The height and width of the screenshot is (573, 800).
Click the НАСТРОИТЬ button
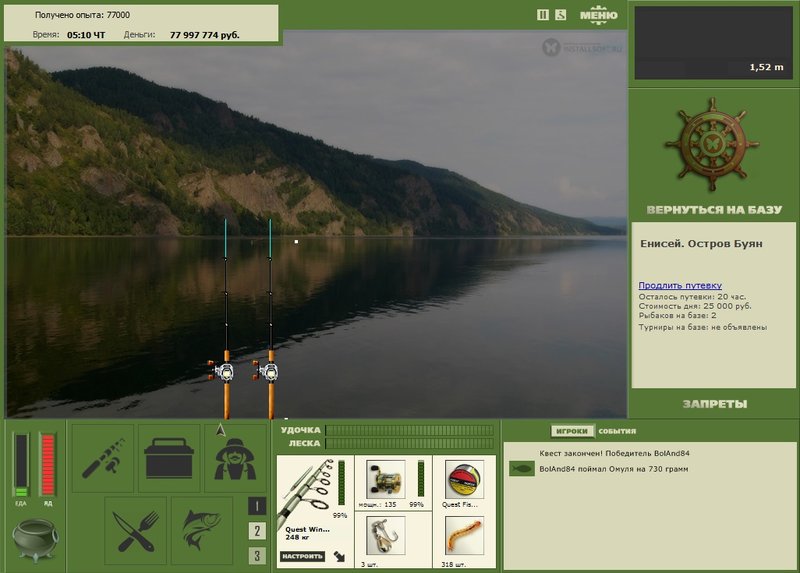[303, 556]
